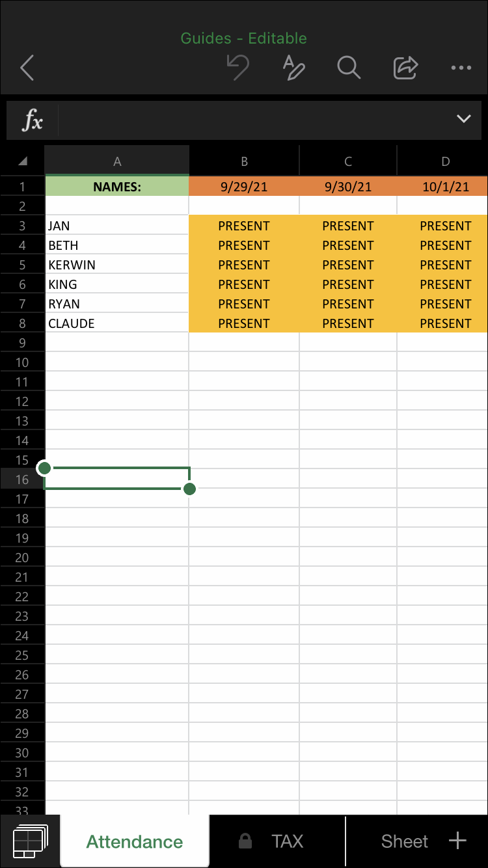Select the green NAMES: header cell
The height and width of the screenshot is (868, 488).
(x=117, y=187)
